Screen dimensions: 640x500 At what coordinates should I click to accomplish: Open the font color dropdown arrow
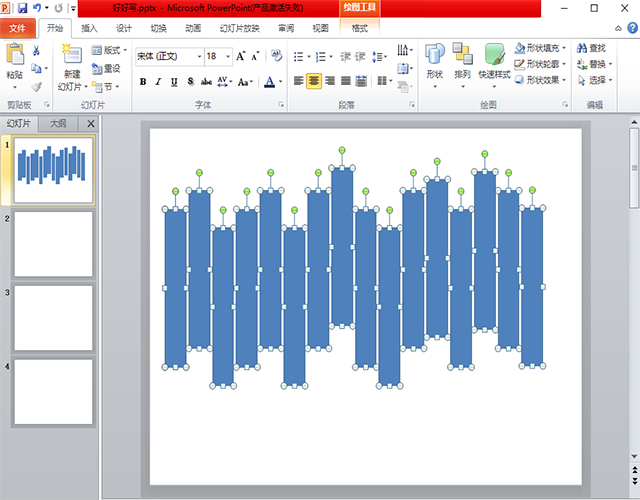(x=280, y=82)
